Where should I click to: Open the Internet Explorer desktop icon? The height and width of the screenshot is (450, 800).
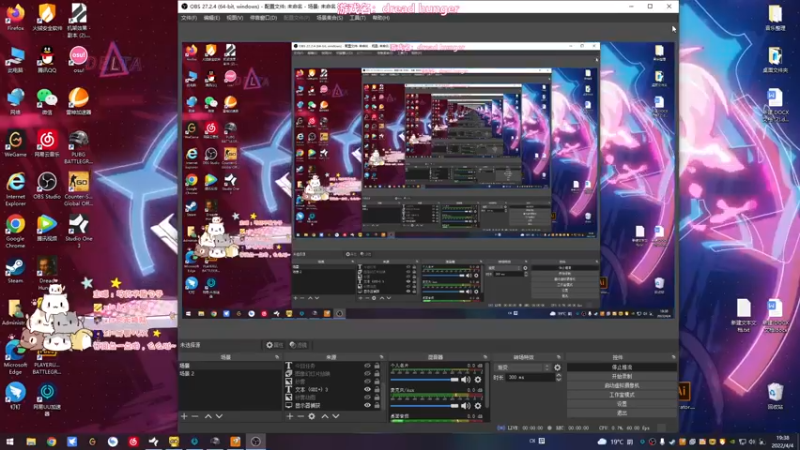coord(15,189)
